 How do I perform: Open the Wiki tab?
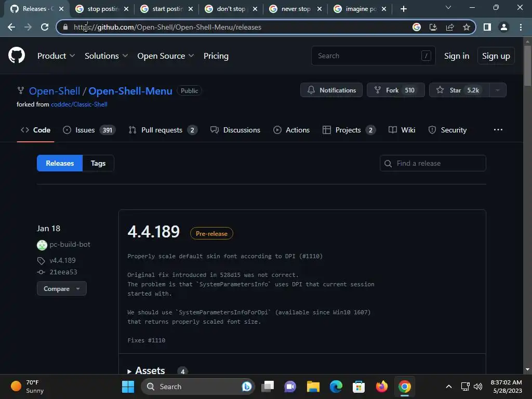coord(402,130)
